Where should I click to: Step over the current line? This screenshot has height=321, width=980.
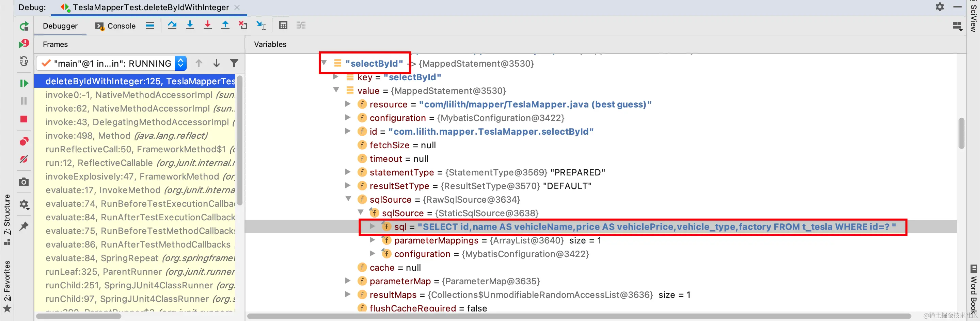[x=172, y=26]
